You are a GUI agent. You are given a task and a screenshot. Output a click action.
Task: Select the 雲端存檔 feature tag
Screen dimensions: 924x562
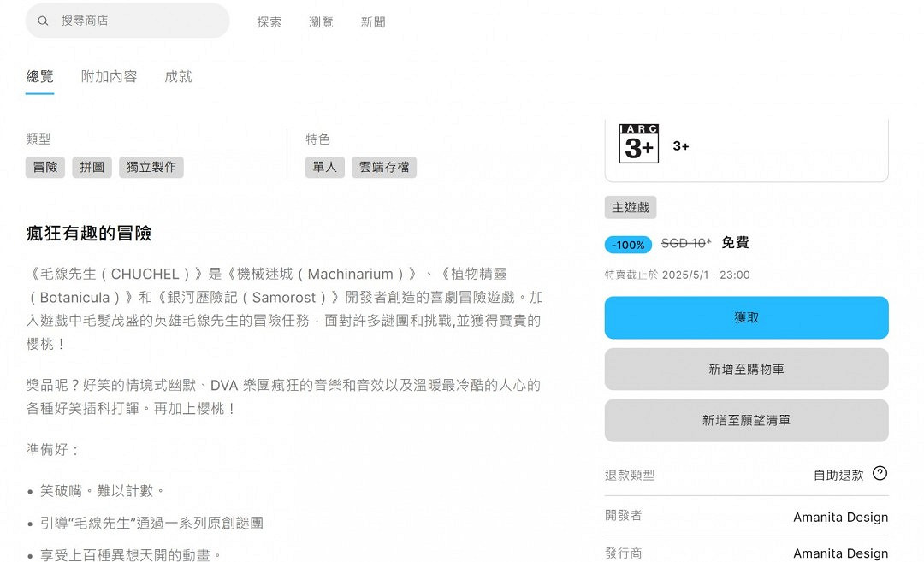(x=383, y=167)
